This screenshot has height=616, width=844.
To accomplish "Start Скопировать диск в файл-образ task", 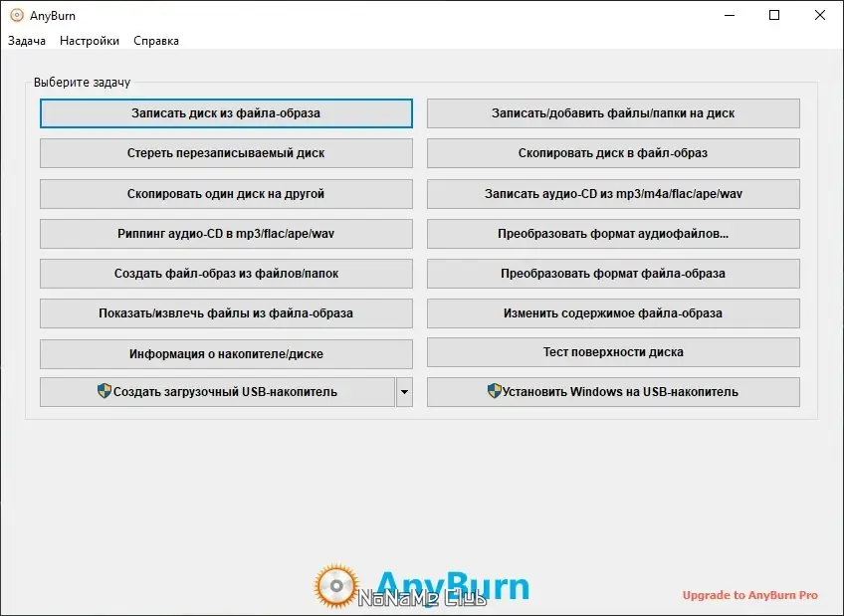I will (x=613, y=153).
